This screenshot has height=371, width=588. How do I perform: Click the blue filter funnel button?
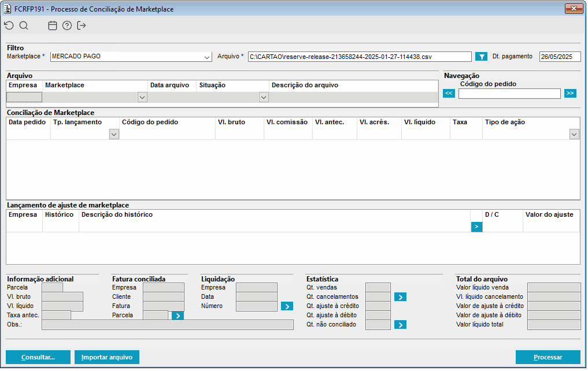pyautogui.click(x=481, y=57)
